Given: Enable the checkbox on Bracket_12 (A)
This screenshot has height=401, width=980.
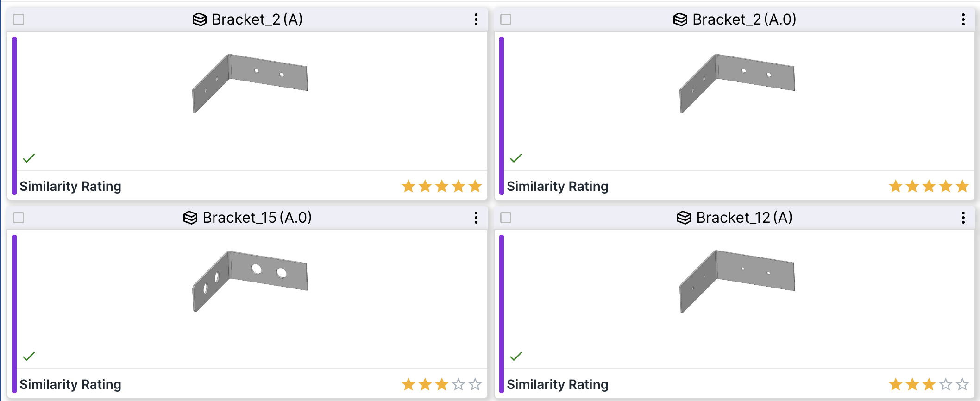Looking at the screenshot, I should [x=506, y=218].
